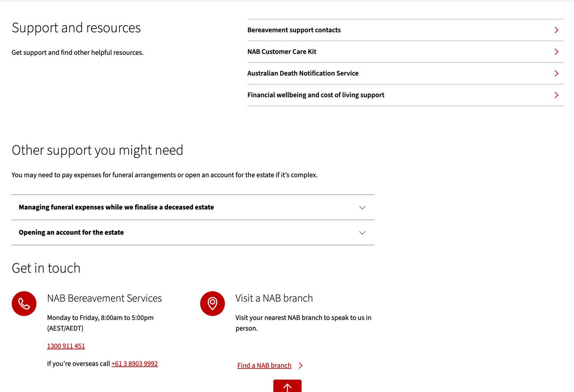The height and width of the screenshot is (392, 574).
Task: Open Financial wellbeing and cost of living support
Action: coord(405,95)
